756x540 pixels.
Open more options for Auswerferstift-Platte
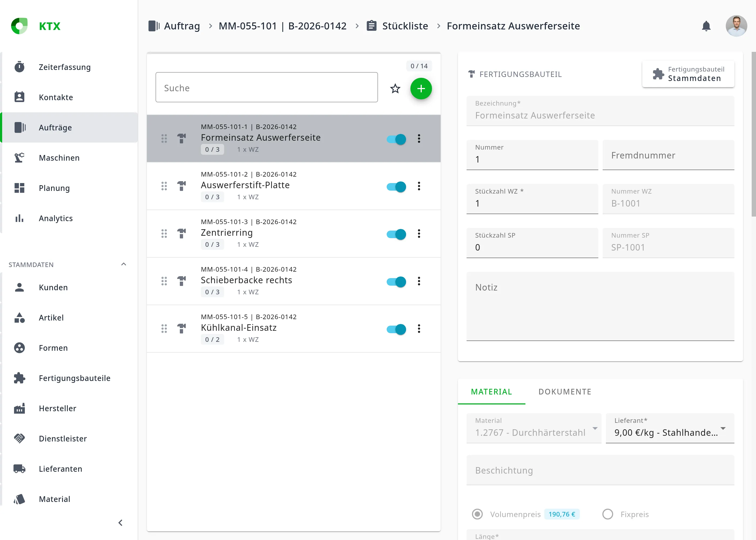(x=419, y=186)
